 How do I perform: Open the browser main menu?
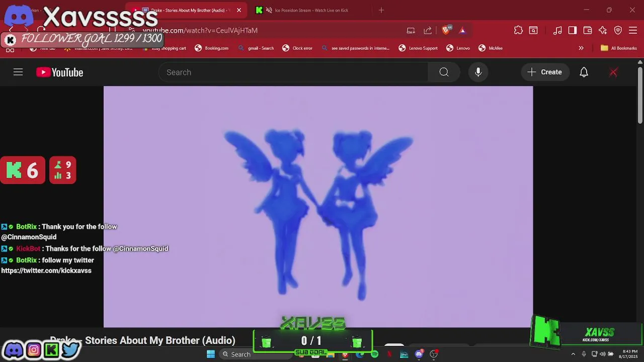click(x=633, y=30)
